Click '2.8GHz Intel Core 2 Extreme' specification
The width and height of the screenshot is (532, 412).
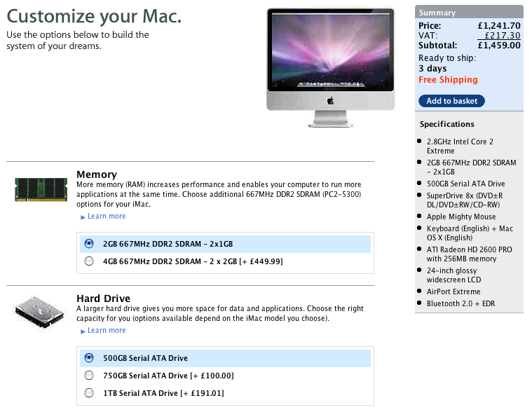point(460,146)
